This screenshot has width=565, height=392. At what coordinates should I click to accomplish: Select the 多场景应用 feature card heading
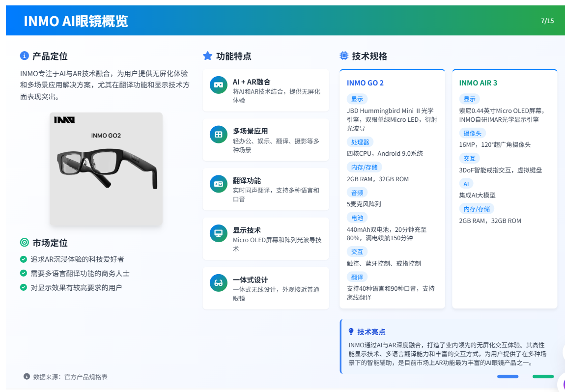tap(251, 131)
